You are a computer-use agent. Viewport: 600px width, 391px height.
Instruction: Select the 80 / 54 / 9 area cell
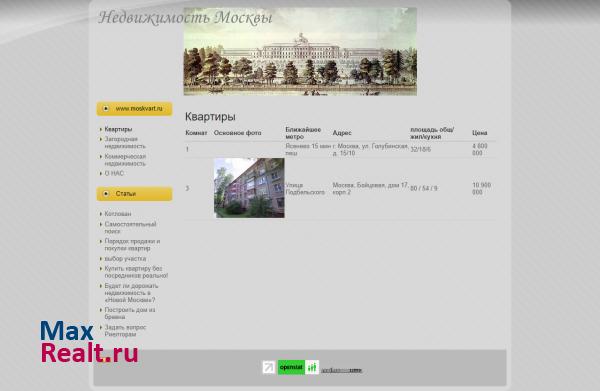(424, 189)
